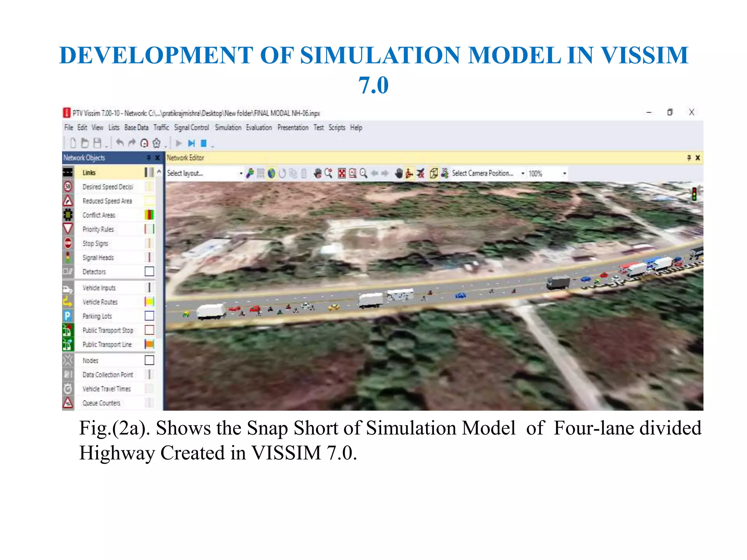747x560 pixels.
Task: Click the Save network icon
Action: click(97, 143)
